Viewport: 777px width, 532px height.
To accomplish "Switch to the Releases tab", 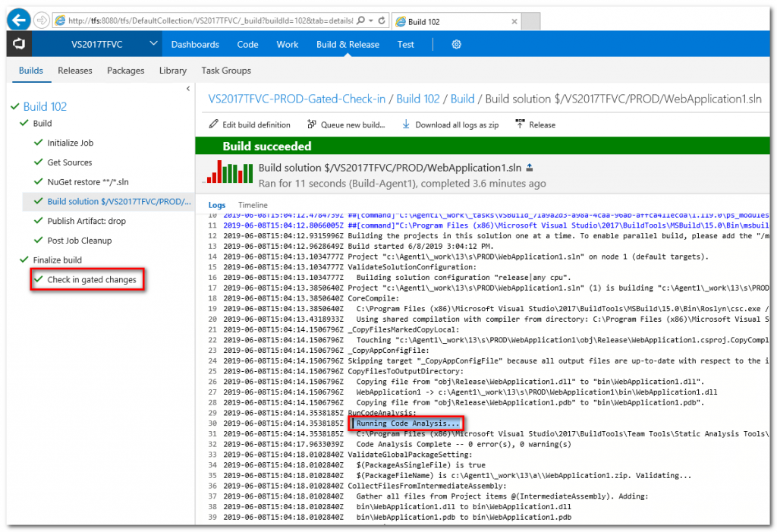I will [75, 71].
